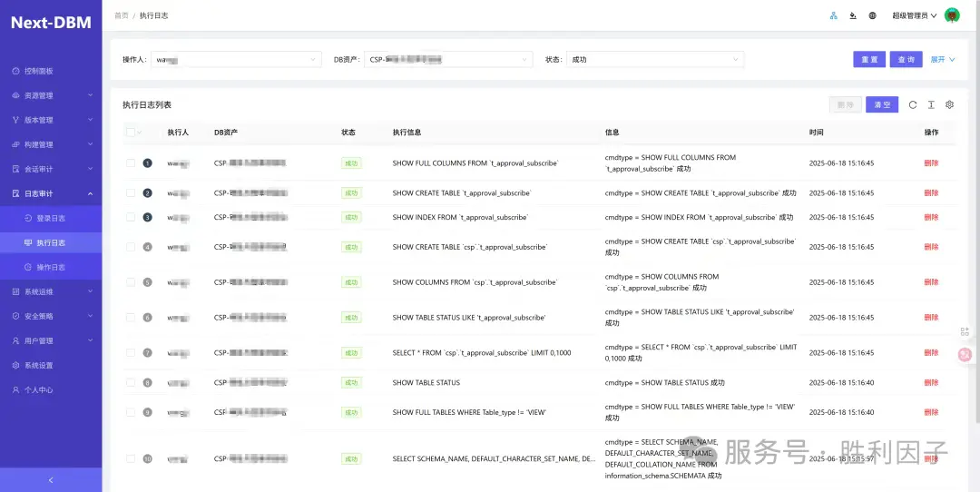Open the DB资产 dropdown
The image size is (980, 492).
448,59
